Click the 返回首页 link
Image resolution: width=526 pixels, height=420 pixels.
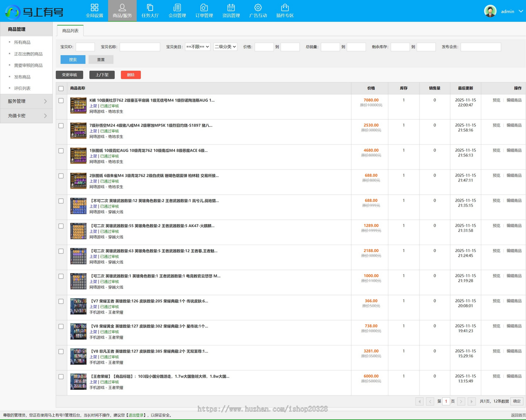(x=518, y=415)
